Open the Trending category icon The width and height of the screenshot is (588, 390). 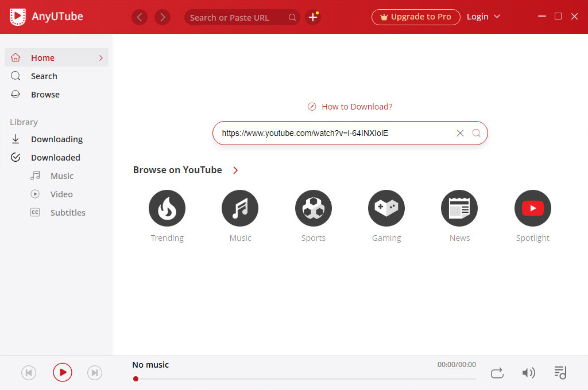click(x=167, y=208)
